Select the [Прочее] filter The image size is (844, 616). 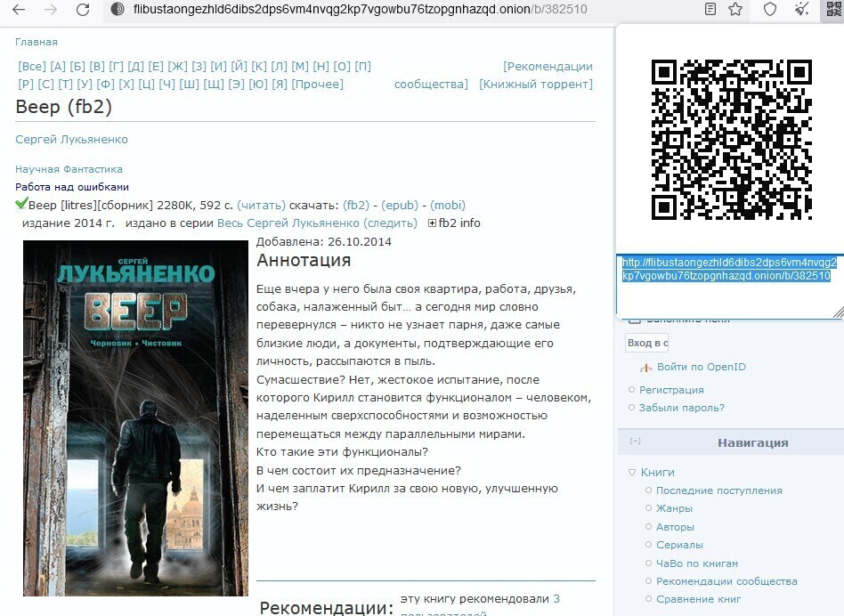pos(318,84)
